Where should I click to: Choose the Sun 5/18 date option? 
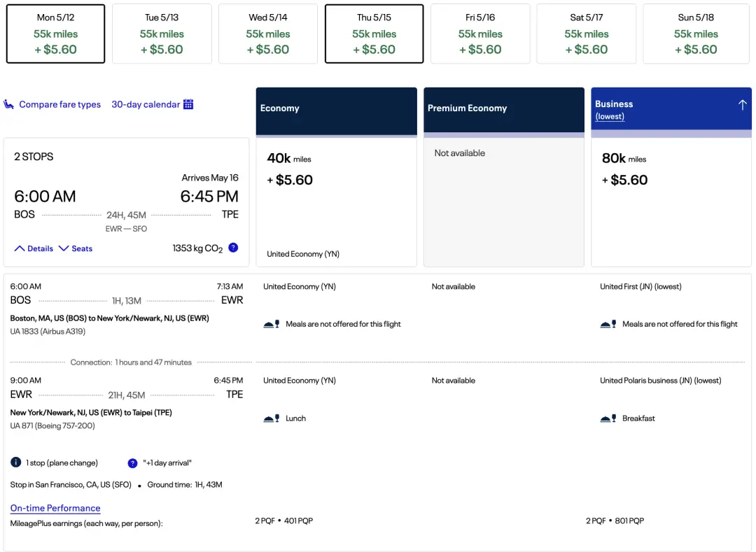695,34
